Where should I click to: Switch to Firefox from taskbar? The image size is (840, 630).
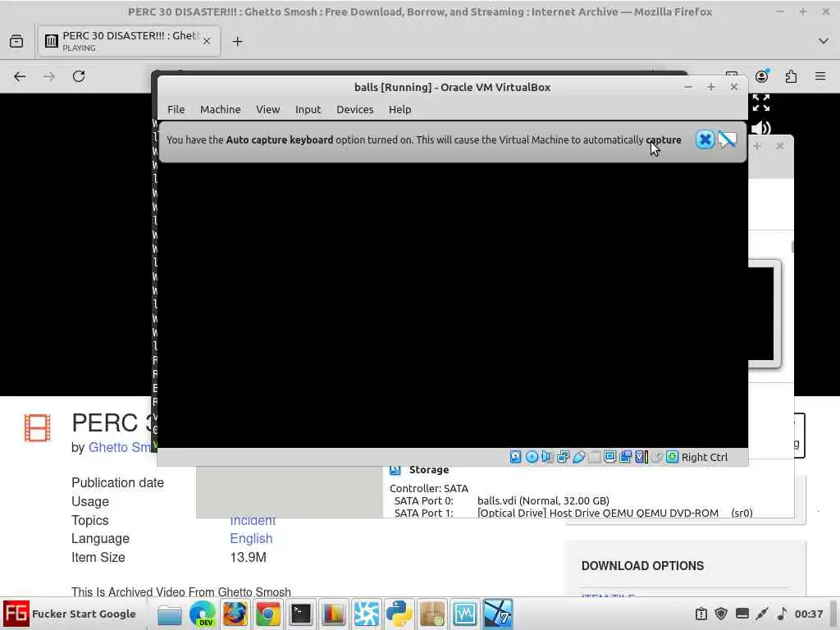click(235, 614)
